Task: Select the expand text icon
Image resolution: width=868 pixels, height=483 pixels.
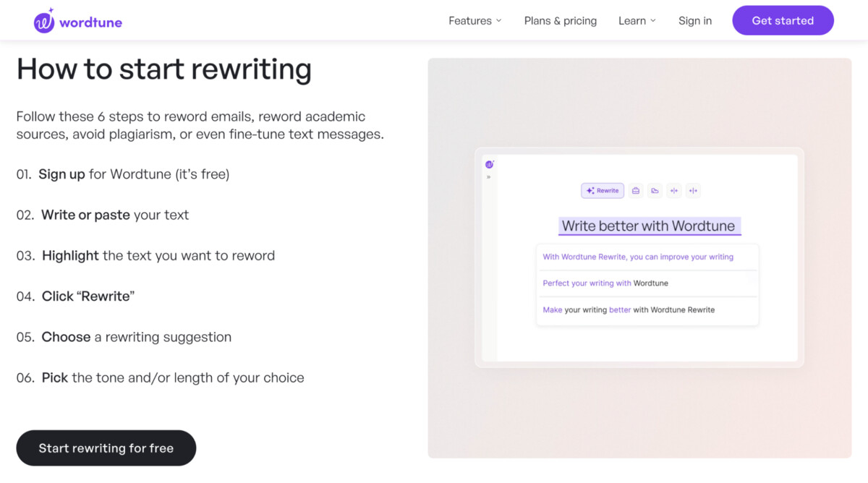Action: [x=693, y=191]
